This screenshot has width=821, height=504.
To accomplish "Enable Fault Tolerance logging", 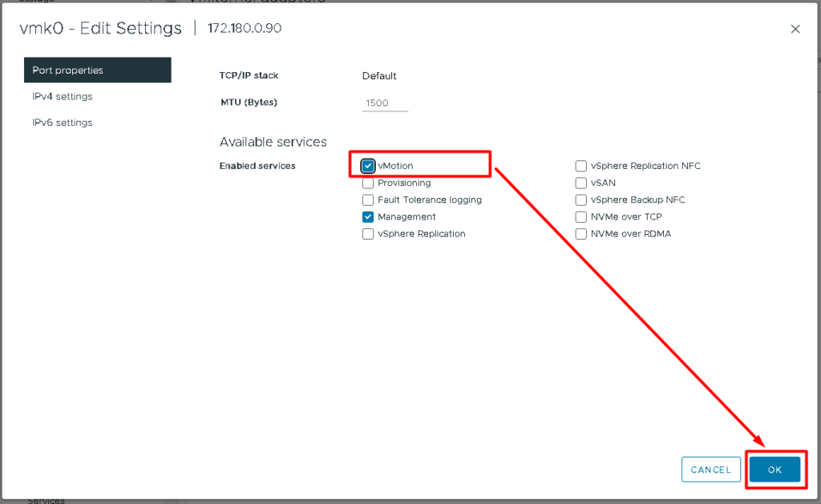I will pos(368,200).
